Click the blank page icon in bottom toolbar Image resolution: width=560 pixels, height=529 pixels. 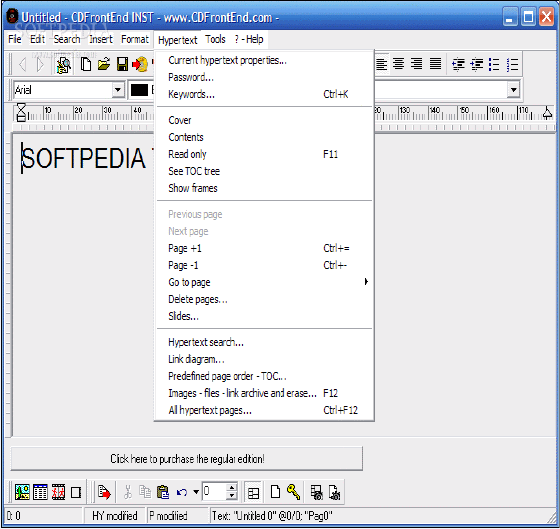coord(275,492)
